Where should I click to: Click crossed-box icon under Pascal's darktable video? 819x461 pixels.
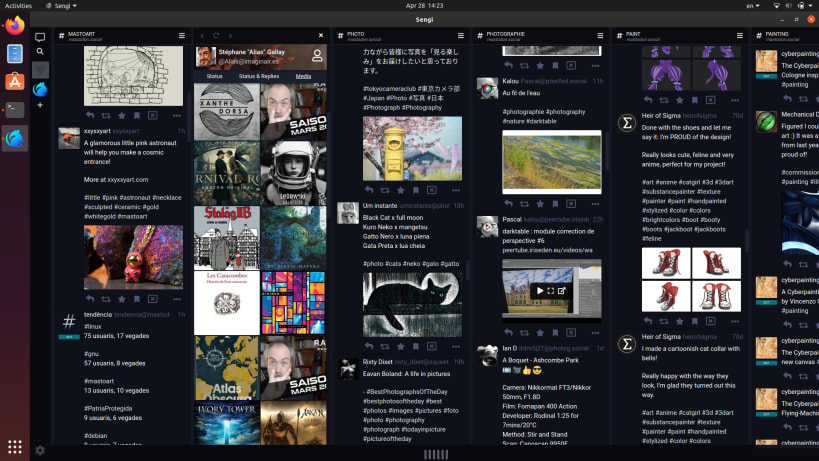(x=571, y=333)
